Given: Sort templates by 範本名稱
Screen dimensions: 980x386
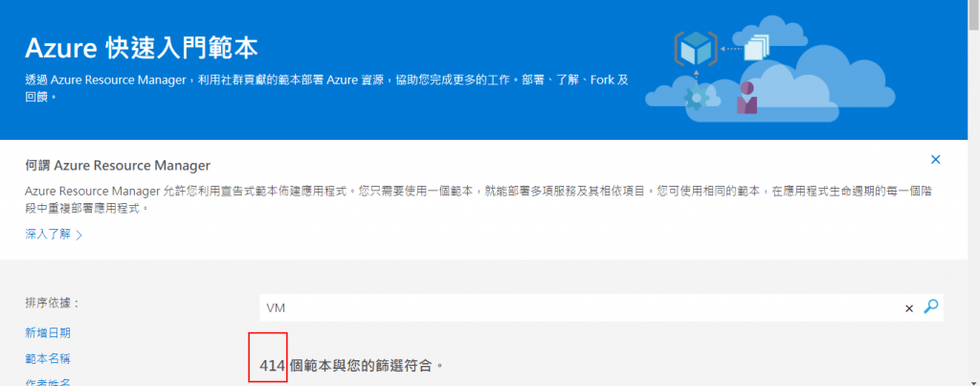Looking at the screenshot, I should point(48,359).
